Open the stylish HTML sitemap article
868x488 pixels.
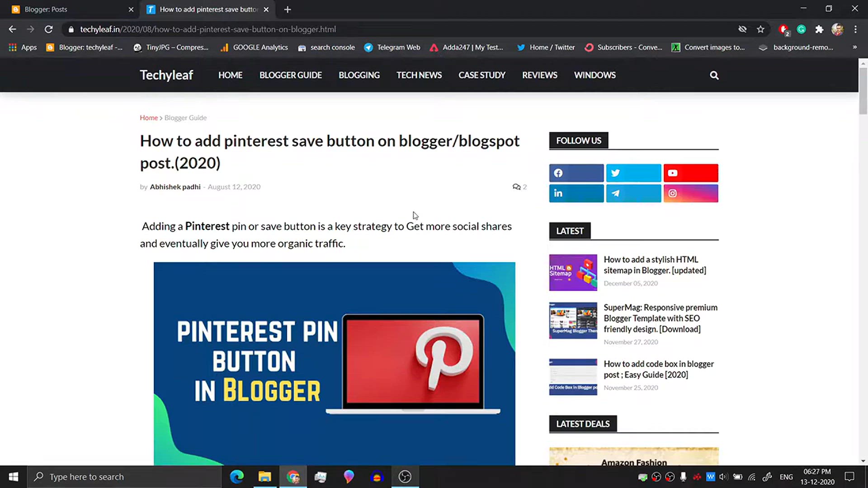[x=655, y=265]
